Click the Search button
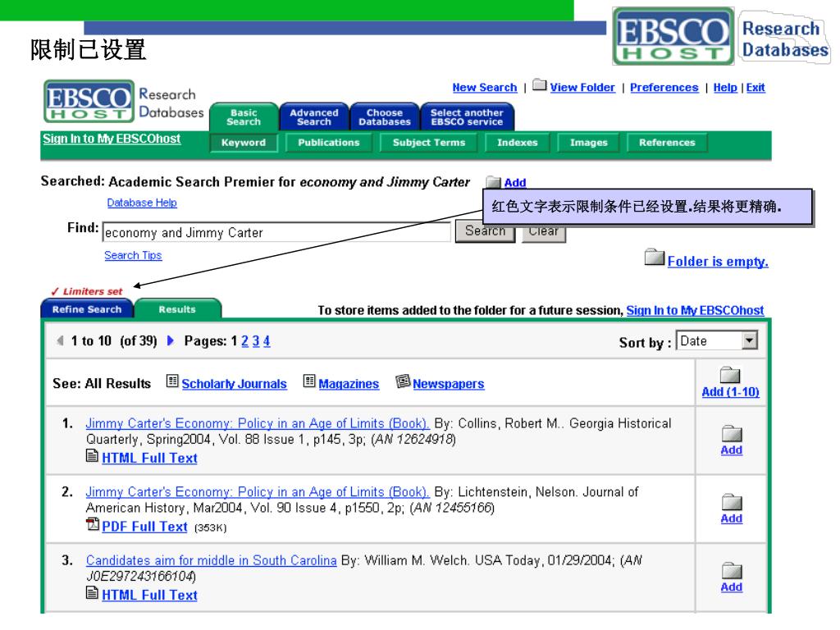Viewport: 840px width, 630px height. pos(486,231)
